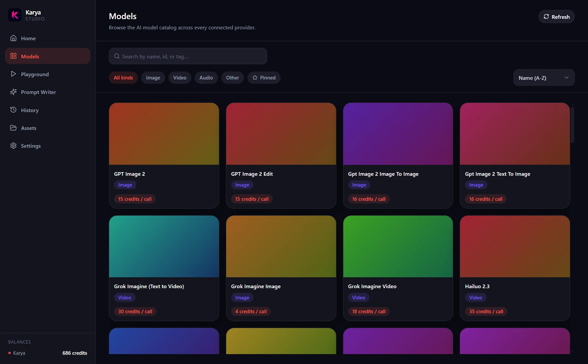Select the All kinds filter

[x=123, y=78]
